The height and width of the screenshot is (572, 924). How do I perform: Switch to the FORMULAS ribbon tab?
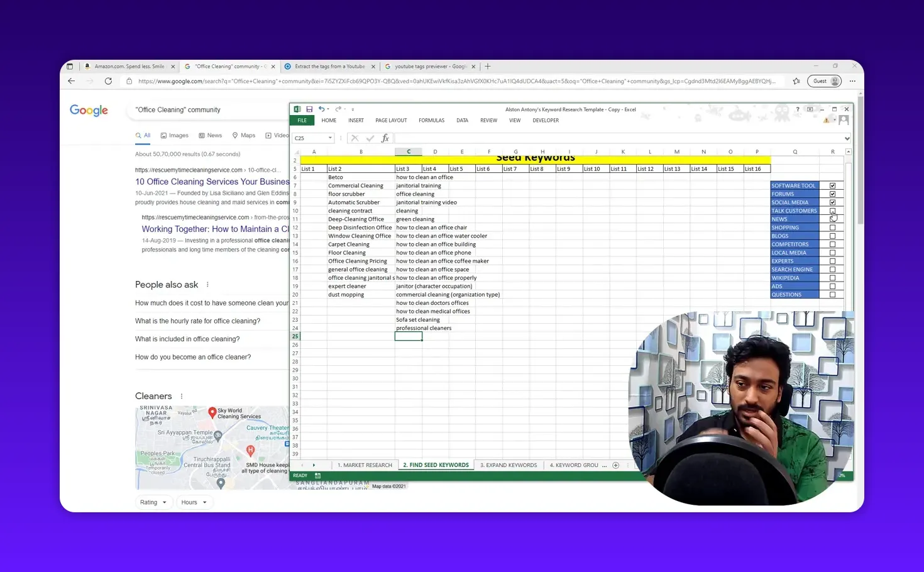click(x=431, y=120)
